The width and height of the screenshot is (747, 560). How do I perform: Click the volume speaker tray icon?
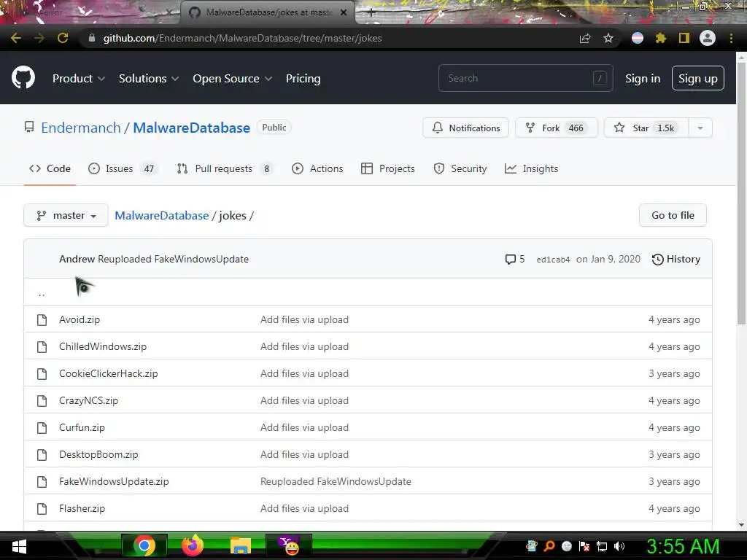[x=619, y=546]
